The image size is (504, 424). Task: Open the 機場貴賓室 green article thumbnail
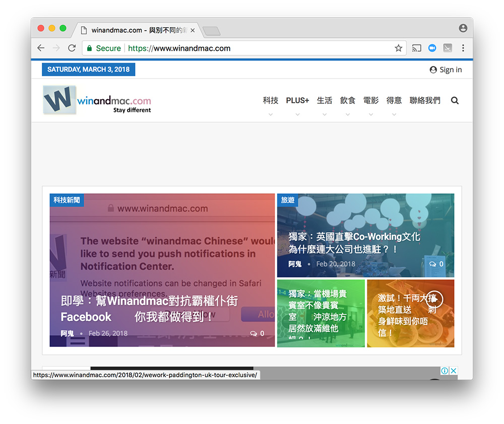(x=321, y=313)
